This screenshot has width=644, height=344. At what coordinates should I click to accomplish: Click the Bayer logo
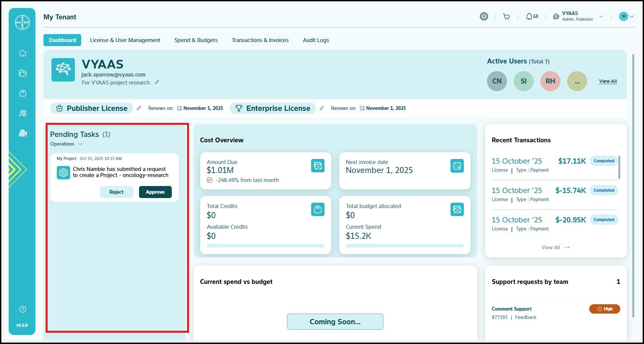[22, 22]
